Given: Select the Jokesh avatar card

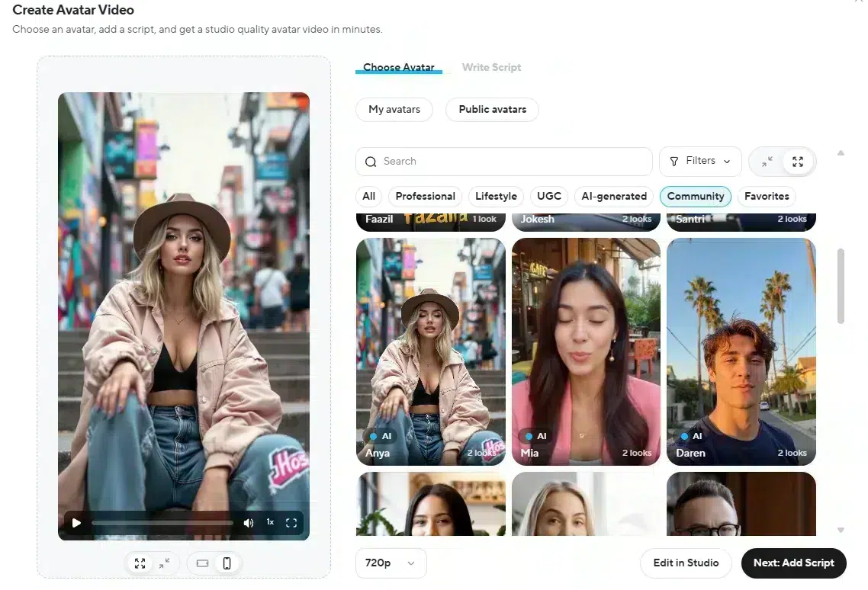Looking at the screenshot, I should pos(587,222).
